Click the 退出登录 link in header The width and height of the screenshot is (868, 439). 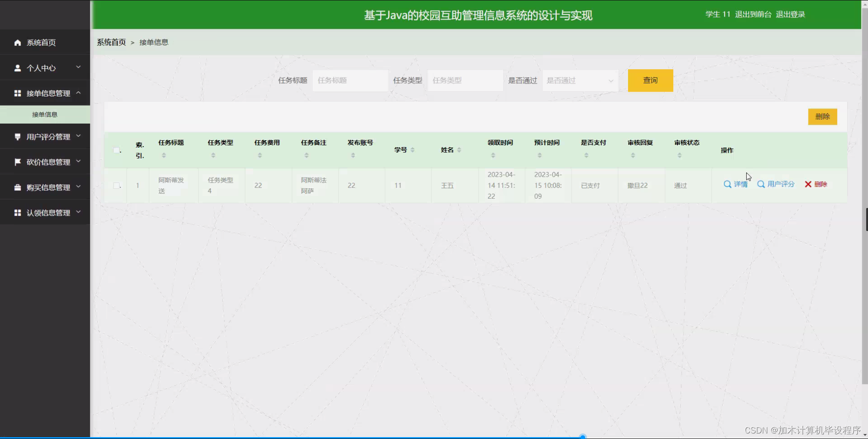coord(790,14)
